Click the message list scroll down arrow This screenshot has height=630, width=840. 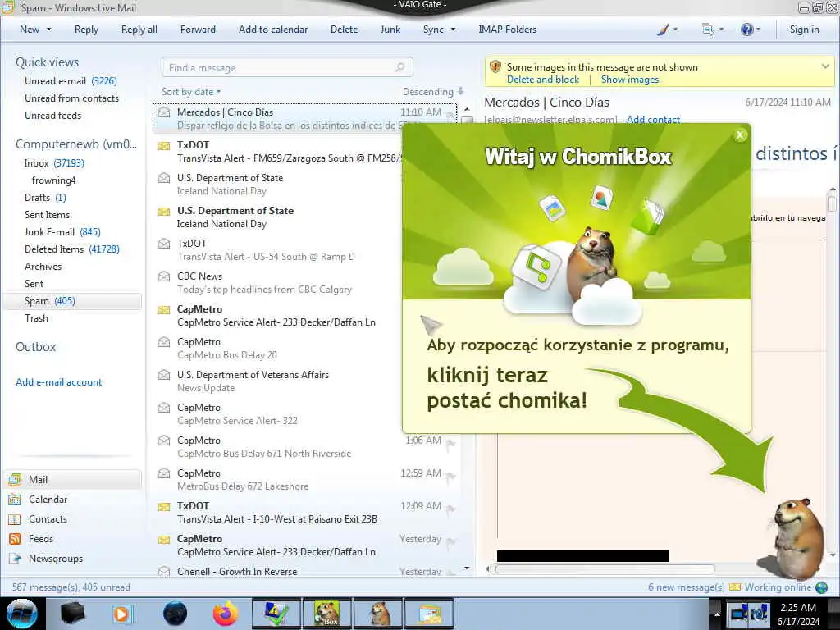tap(467, 568)
